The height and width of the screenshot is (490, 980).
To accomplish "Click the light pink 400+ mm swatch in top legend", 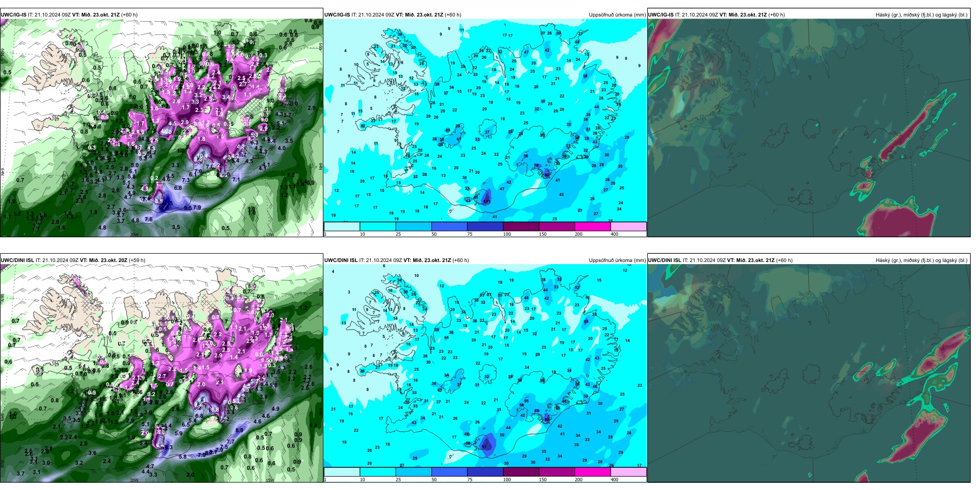I will (x=628, y=226).
